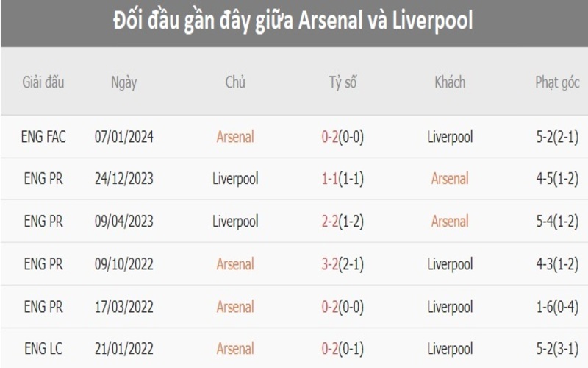This screenshot has height=368, width=588.
Task: Click the date 07/01/2024
Action: pyautogui.click(x=124, y=137)
